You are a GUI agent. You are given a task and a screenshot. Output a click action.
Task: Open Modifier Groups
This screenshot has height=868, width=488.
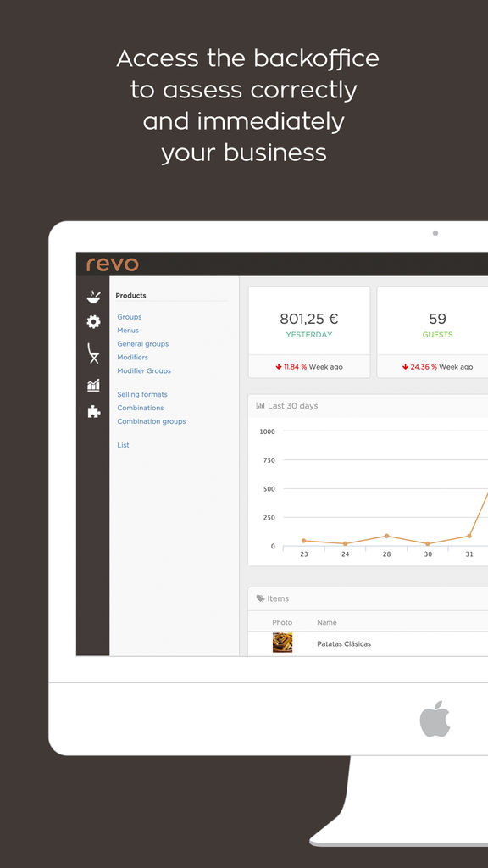point(144,371)
